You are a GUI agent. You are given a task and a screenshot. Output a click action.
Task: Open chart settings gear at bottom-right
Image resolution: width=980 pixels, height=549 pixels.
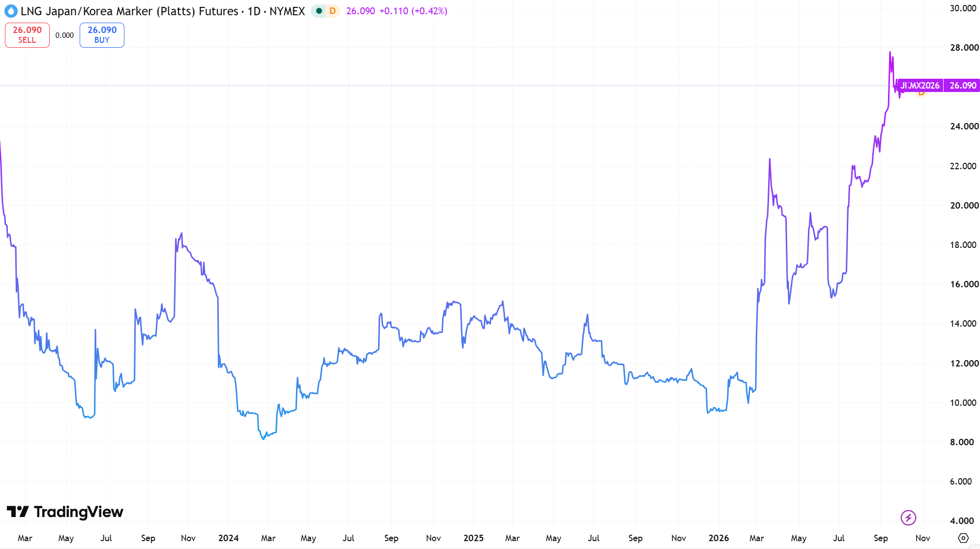(x=963, y=538)
